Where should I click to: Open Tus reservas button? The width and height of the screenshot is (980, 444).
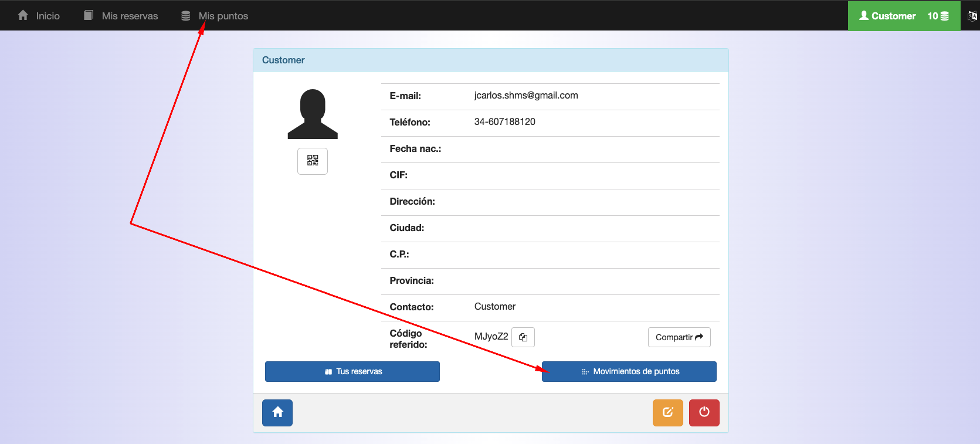pyautogui.click(x=352, y=371)
